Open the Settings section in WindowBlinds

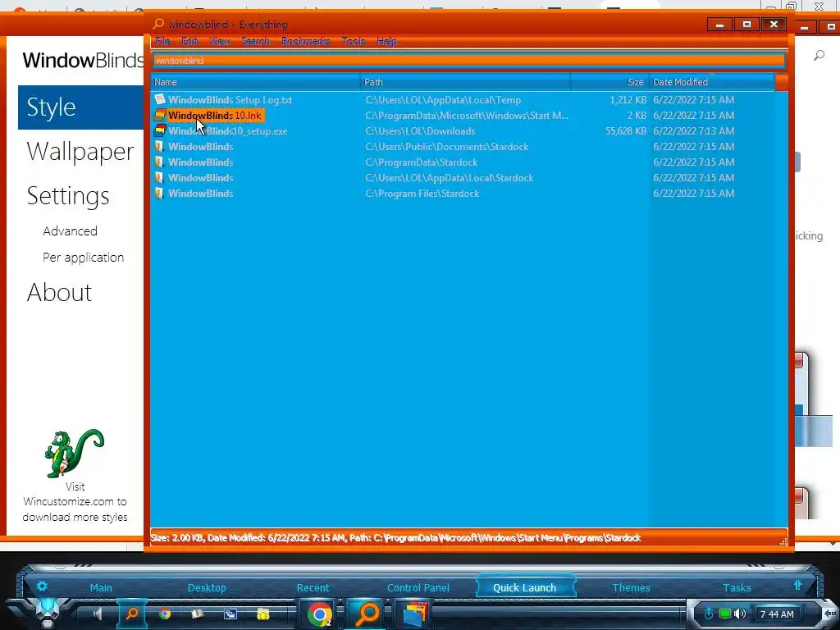tap(68, 196)
